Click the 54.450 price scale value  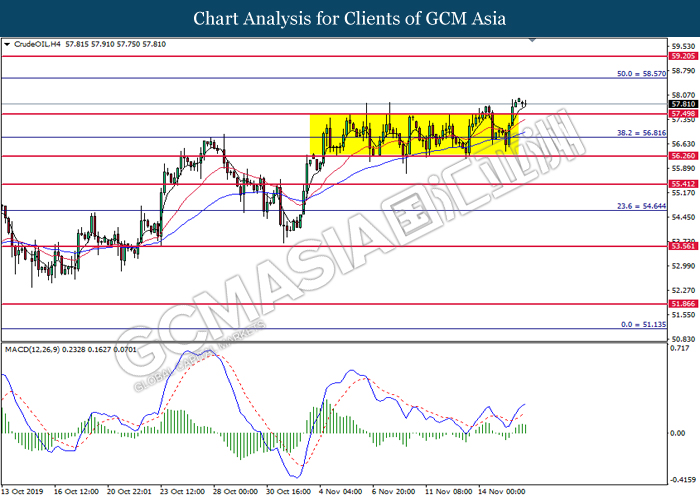click(x=683, y=217)
